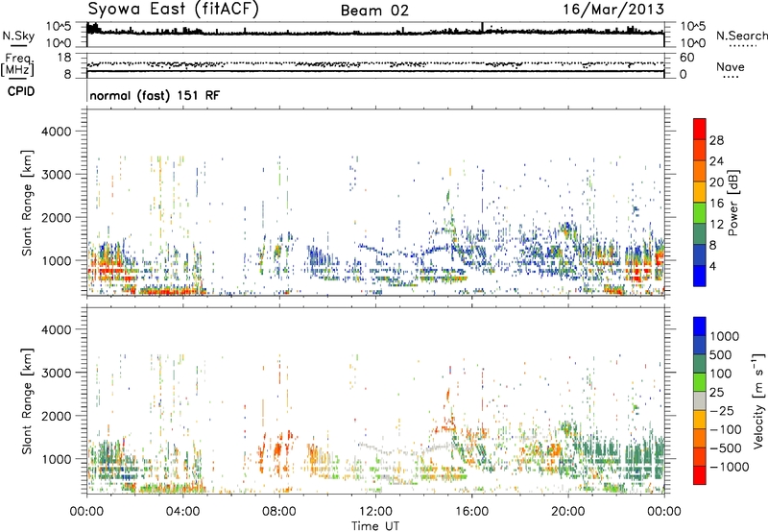The width and height of the screenshot is (768, 532).
Task: Click the 04:00 time tick label
Action: (x=182, y=512)
